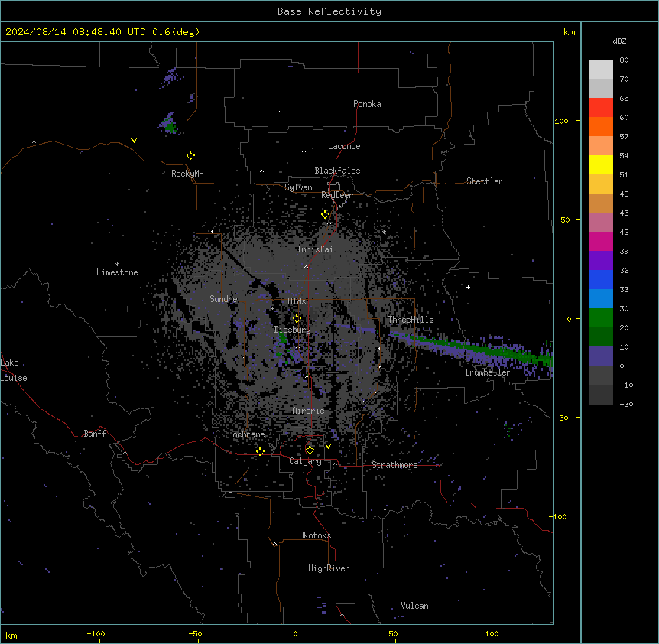The image size is (659, 644).
Task: Pick the magenta 39-42 dBZ legend swatch
Action: (601, 242)
